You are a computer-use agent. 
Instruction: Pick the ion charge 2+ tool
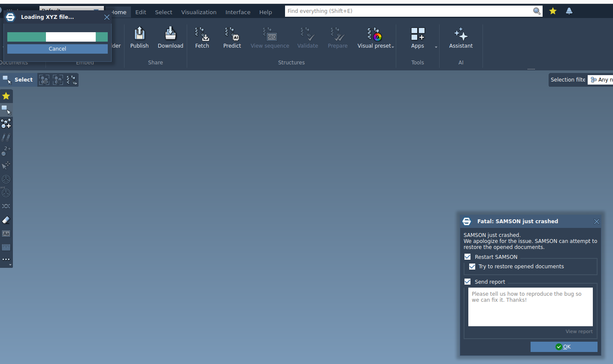pos(6,151)
